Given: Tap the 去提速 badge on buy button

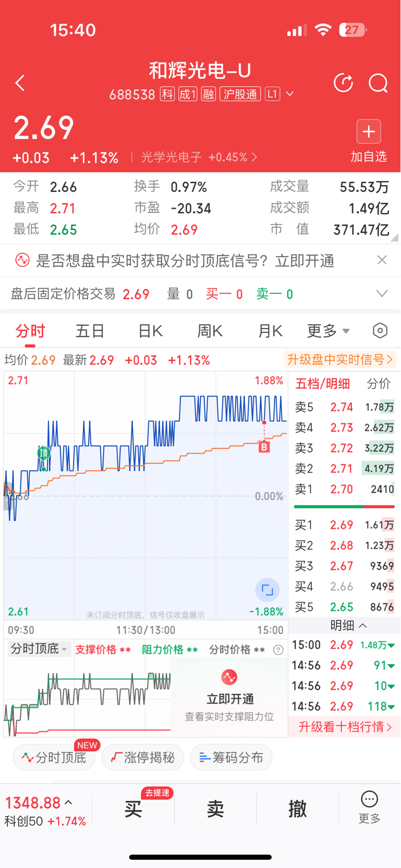Looking at the screenshot, I should point(157,793).
